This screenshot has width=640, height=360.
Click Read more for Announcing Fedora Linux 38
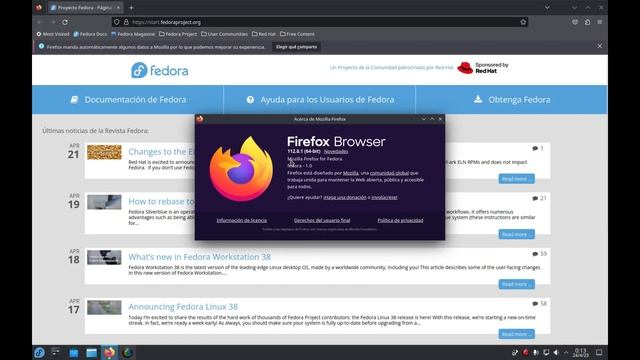pos(516,334)
